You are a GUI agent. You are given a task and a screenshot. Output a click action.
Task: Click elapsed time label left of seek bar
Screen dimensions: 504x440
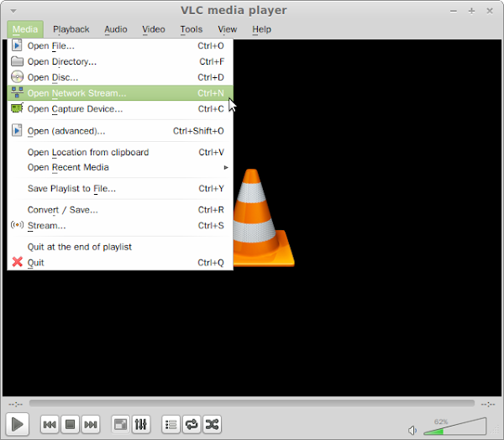click(15, 404)
